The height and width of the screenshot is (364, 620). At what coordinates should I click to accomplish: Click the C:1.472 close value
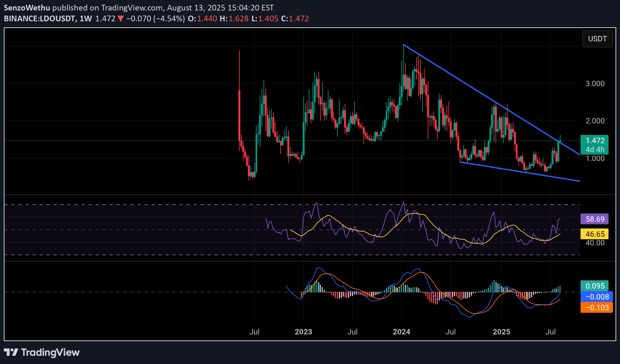click(x=295, y=18)
